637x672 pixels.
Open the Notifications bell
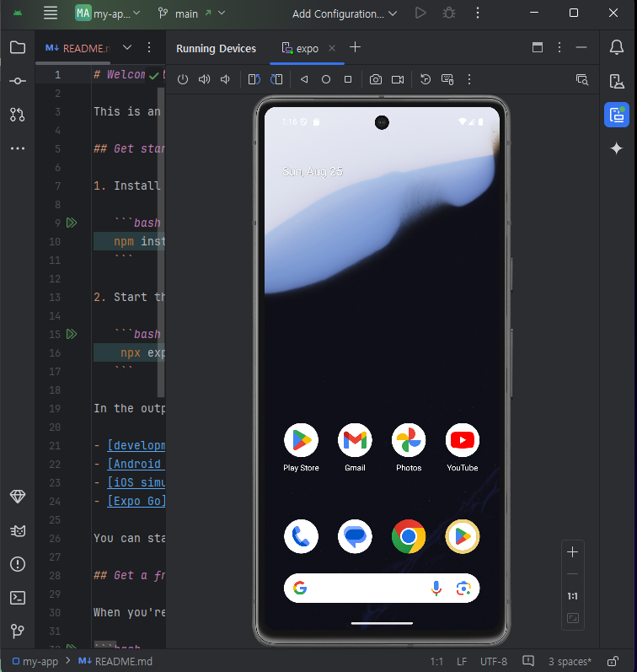617,47
